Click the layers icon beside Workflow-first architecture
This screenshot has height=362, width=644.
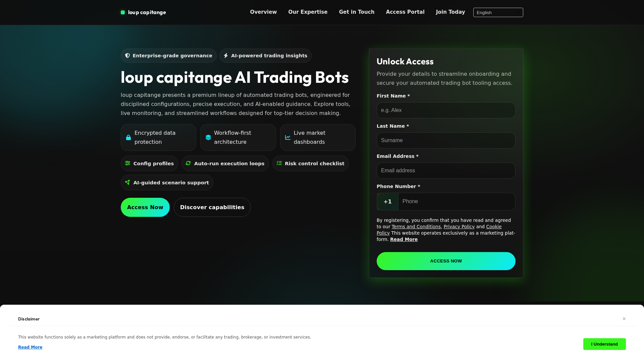(208, 137)
